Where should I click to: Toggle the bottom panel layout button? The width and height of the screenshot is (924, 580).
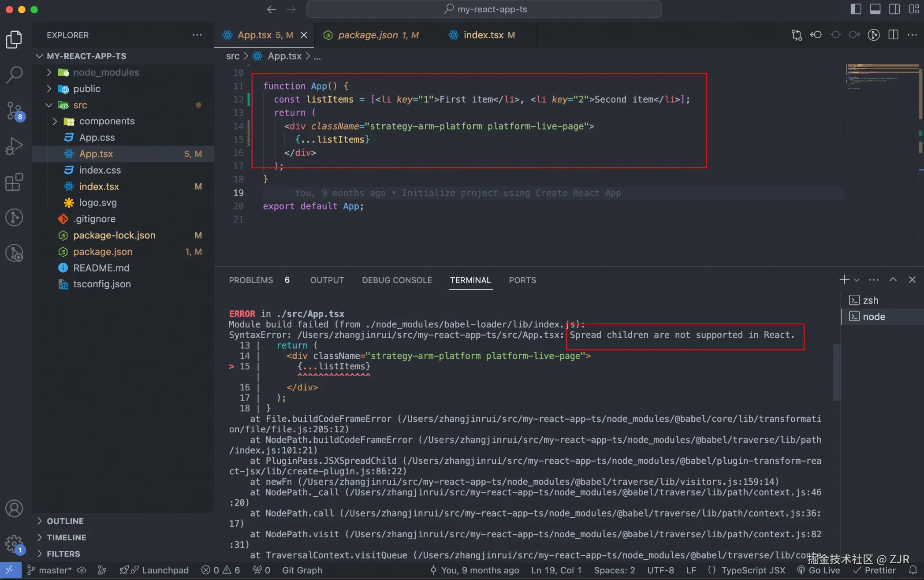tap(875, 9)
